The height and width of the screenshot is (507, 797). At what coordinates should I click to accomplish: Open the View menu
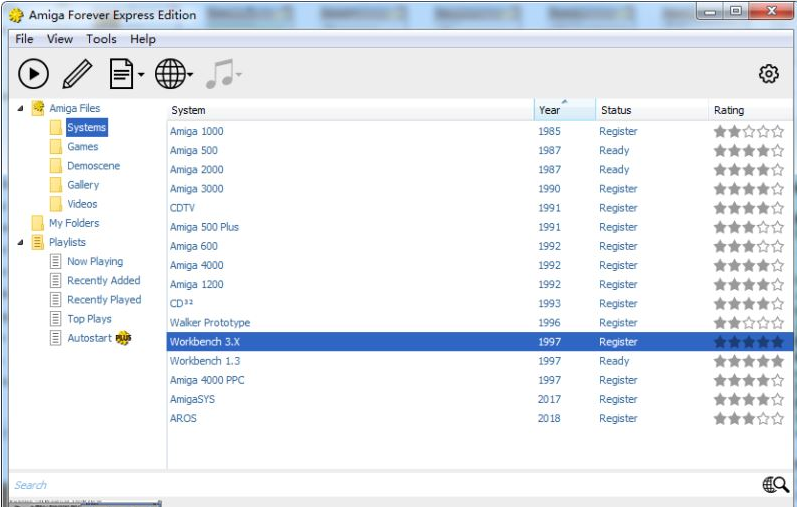point(60,39)
